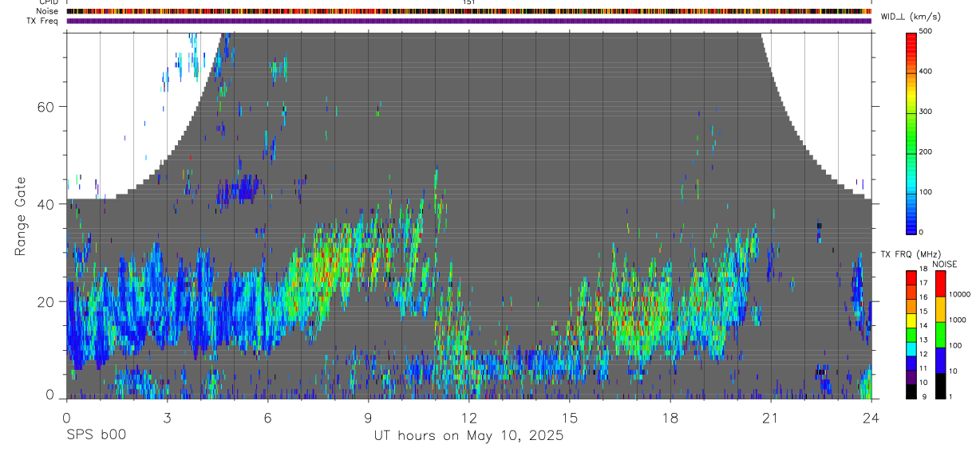Viewport: 980px width, 452px height.
Task: Click the NOISE color legend bar
Action: click(940, 334)
